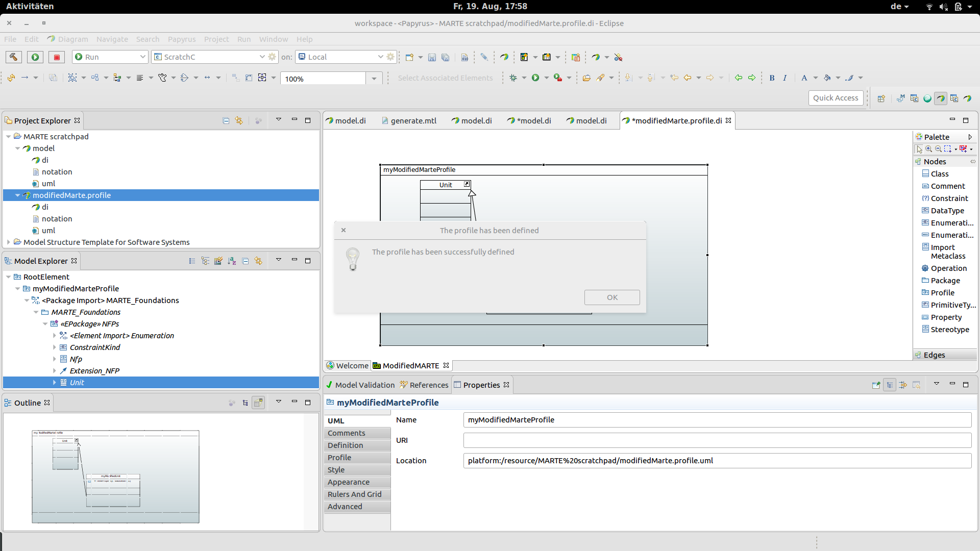This screenshot has width=980, height=551.
Task: Click Palette marquee selection tool
Action: (948, 149)
